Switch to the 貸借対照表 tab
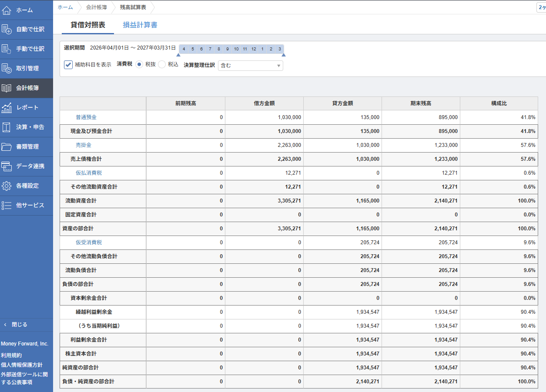Screen dimensions: 546x392 point(88,25)
